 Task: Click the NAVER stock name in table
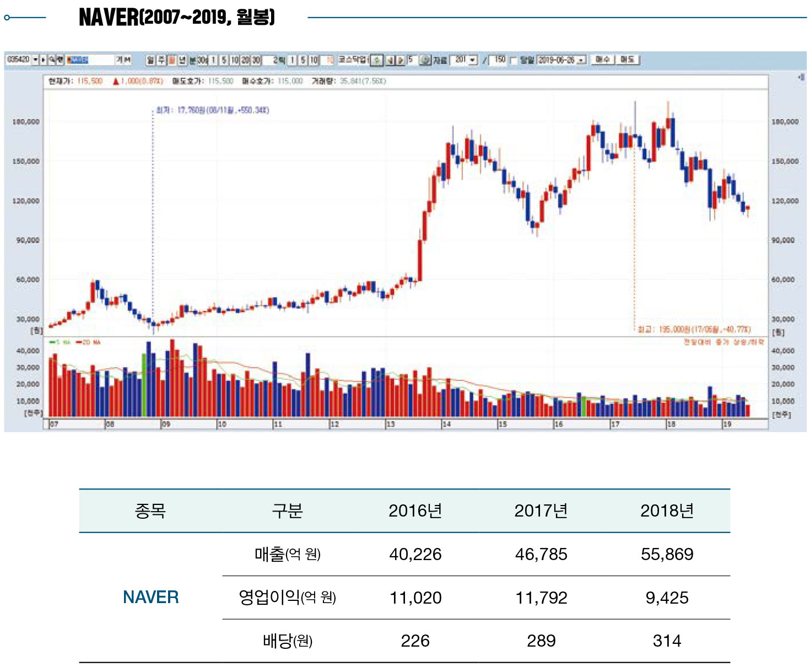[x=151, y=597]
